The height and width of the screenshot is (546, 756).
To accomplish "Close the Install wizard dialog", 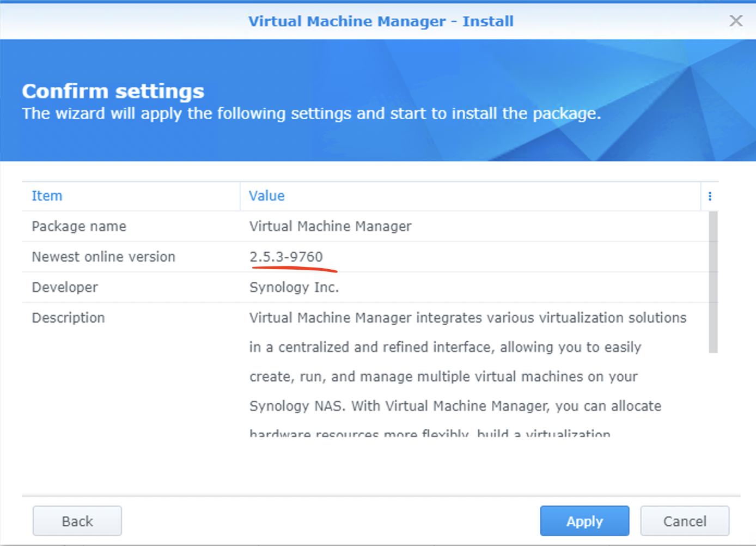I will click(736, 21).
